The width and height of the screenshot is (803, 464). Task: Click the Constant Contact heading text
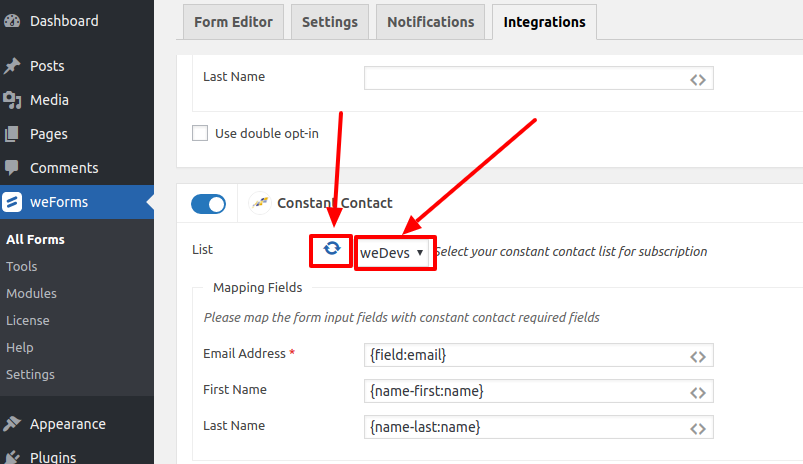(x=334, y=203)
